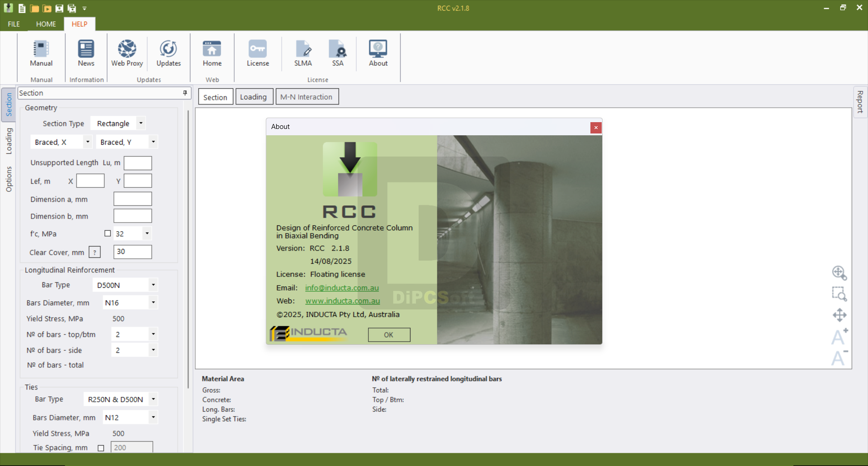Viewport: 868px width, 466px height.
Task: Click the About ribbon button
Action: point(378,53)
